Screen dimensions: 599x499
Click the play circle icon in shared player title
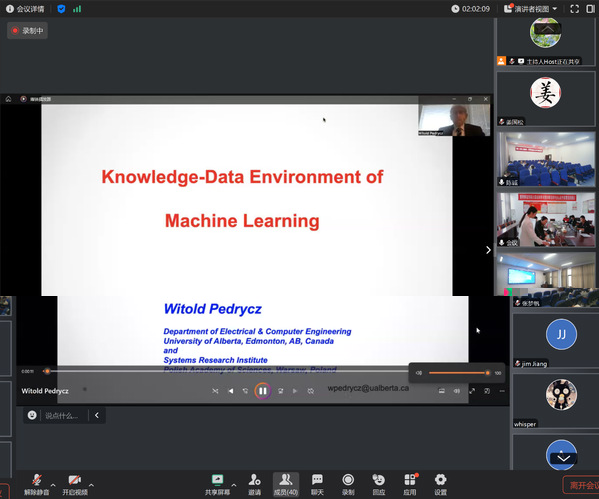[x=23, y=99]
